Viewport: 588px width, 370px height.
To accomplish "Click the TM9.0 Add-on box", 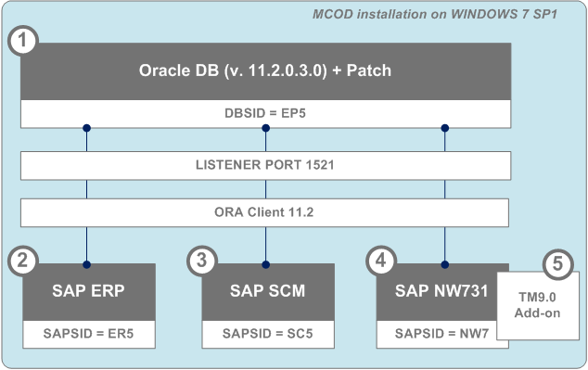I will pyautogui.click(x=538, y=305).
